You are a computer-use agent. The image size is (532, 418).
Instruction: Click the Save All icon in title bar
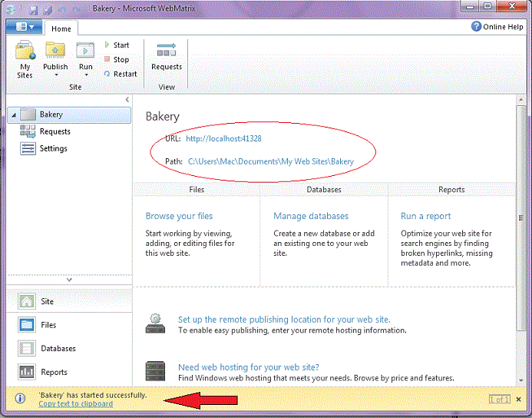[x=48, y=9]
